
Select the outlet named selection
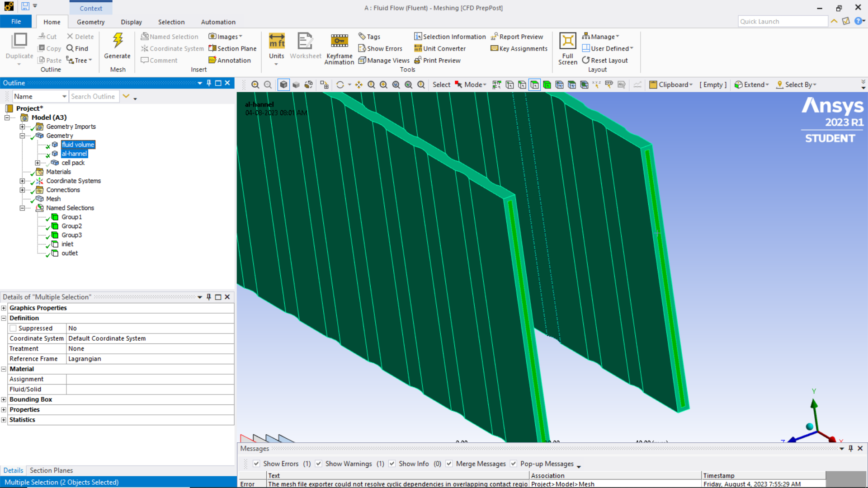[70, 253]
